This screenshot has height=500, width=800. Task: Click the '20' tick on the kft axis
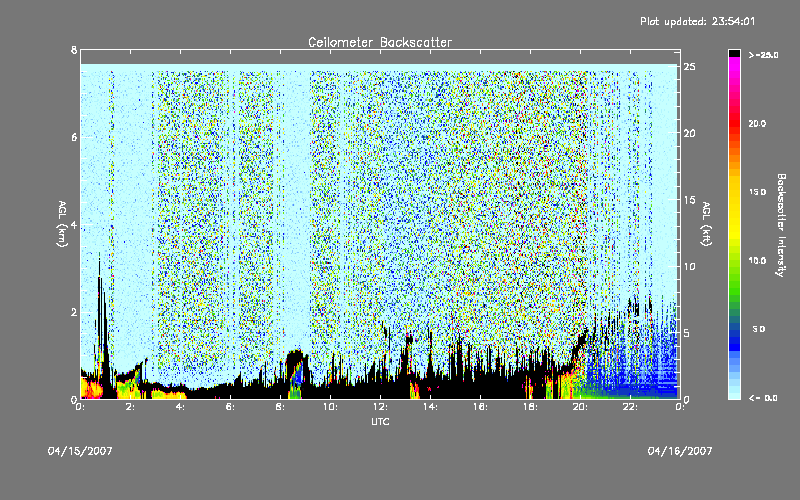[x=690, y=133]
